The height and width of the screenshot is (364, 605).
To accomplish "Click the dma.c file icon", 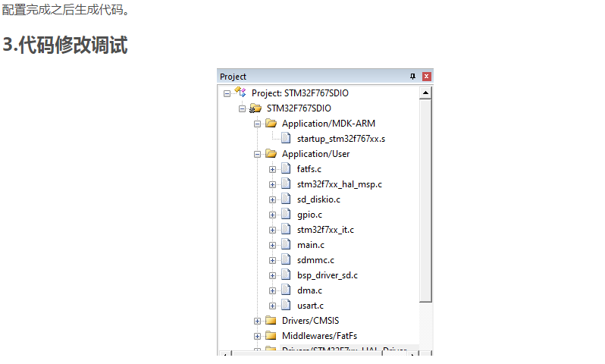I will coord(286,290).
